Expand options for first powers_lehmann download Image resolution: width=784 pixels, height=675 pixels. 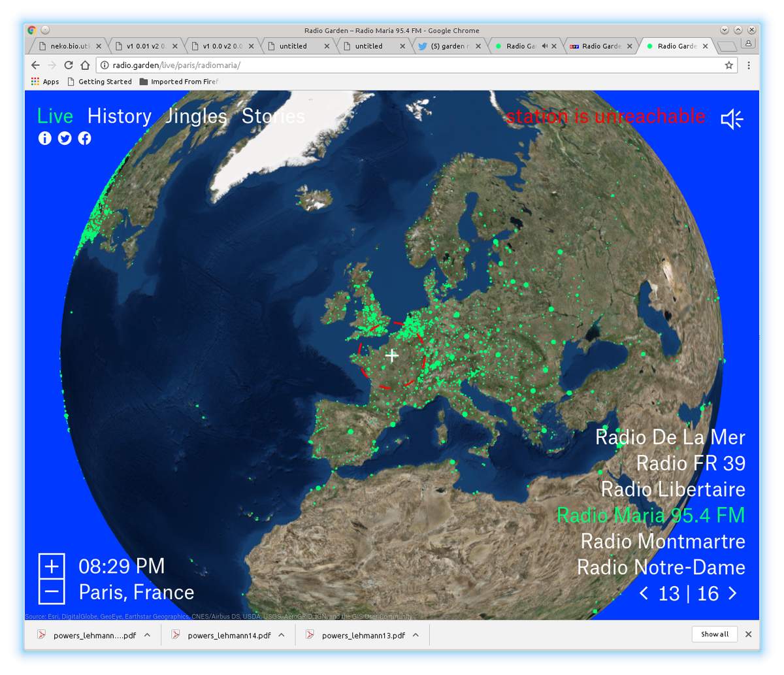147,635
